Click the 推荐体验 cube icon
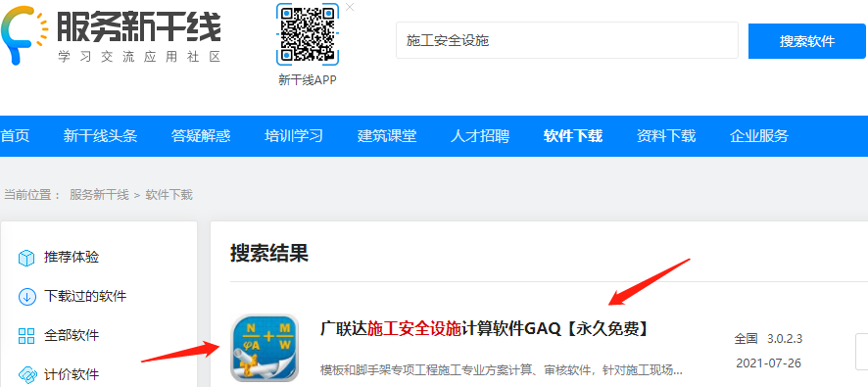Viewport: 868px width, 387px height. (x=26, y=258)
